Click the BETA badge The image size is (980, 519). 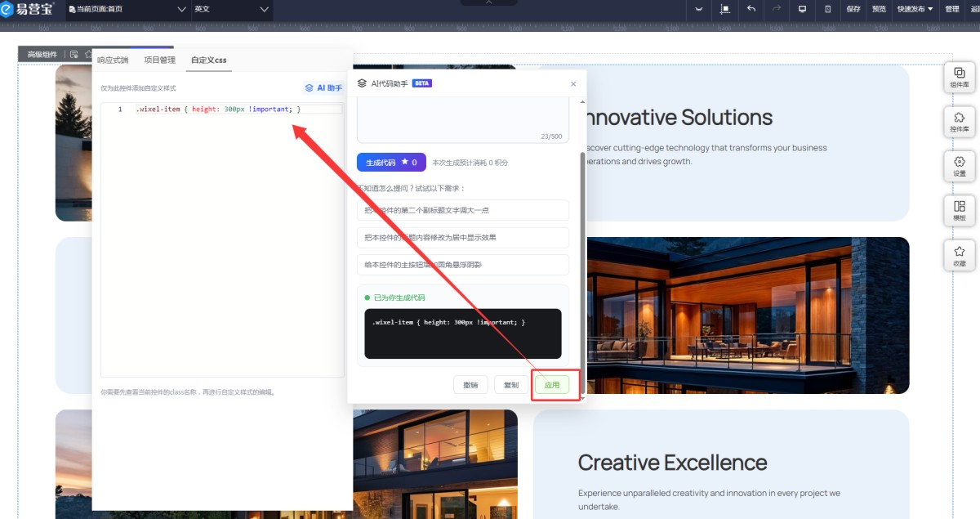tap(421, 83)
